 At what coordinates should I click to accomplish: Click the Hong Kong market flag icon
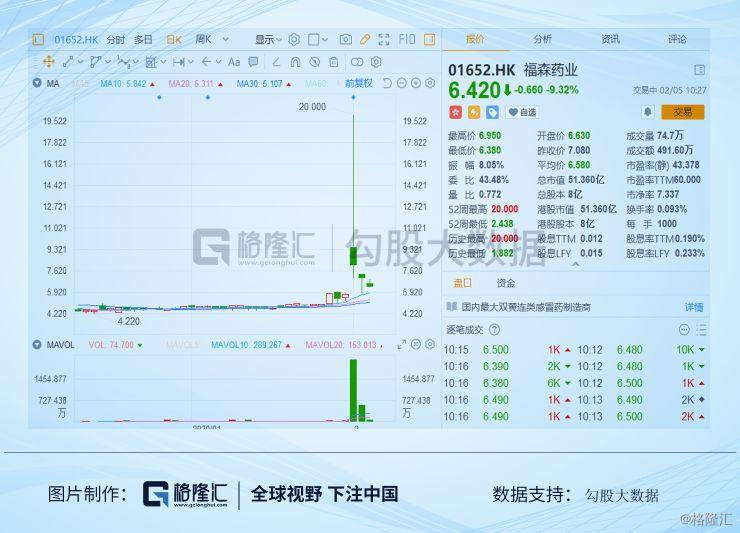(x=455, y=112)
